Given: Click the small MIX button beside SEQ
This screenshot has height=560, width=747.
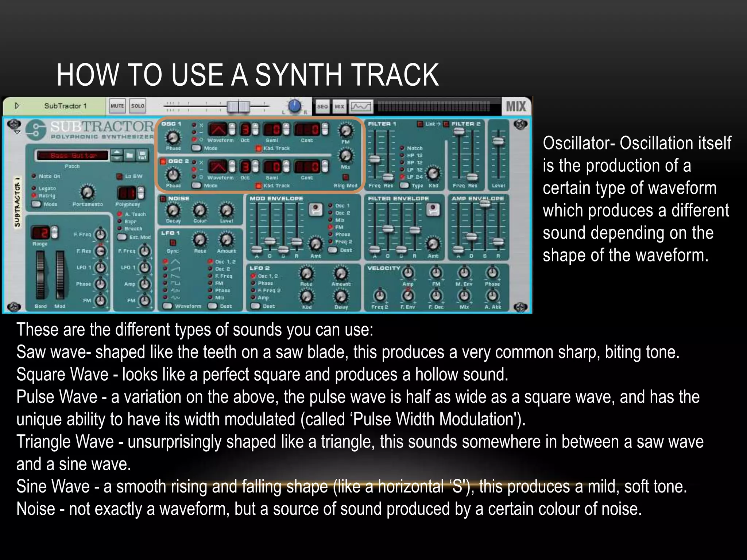Looking at the screenshot, I should point(339,106).
